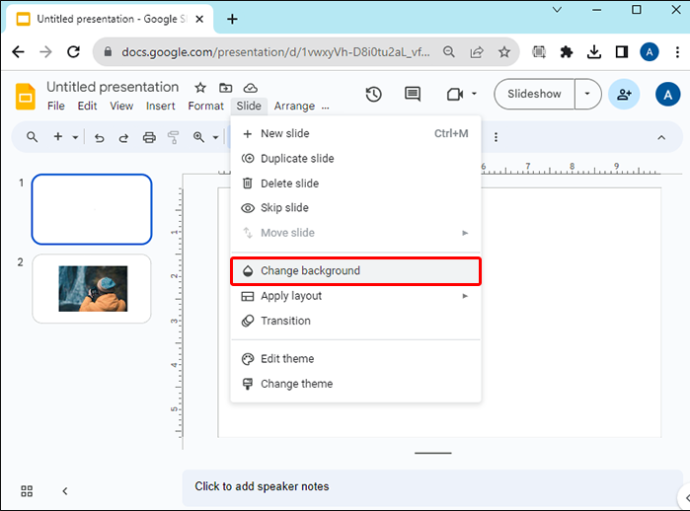Viewport: 690px width, 511px height.
Task: Focus the browser address bar URL
Action: tap(275, 52)
